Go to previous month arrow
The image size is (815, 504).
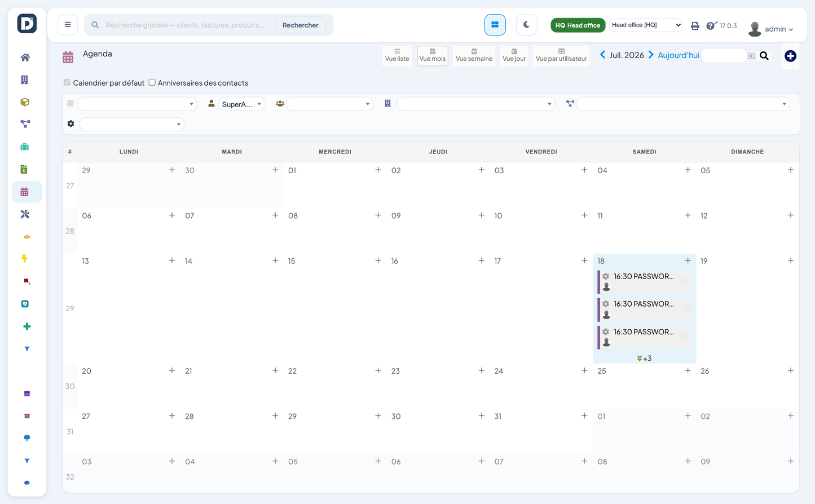(x=602, y=55)
